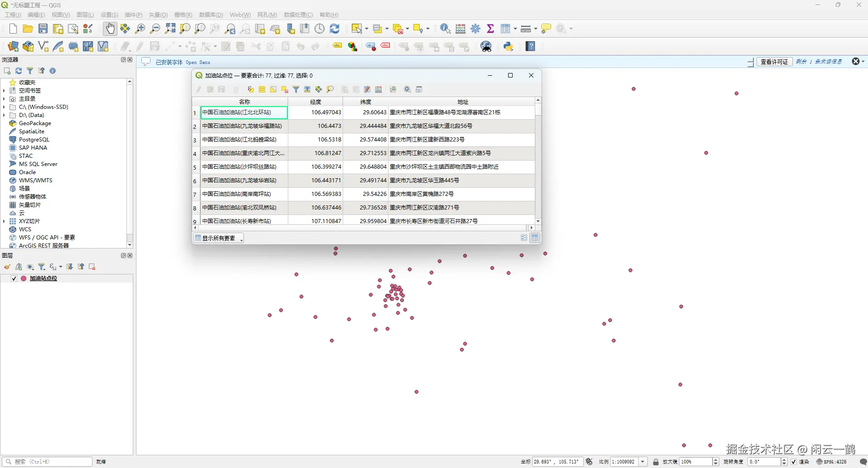Select the Pan Map hand tool

tap(110, 29)
